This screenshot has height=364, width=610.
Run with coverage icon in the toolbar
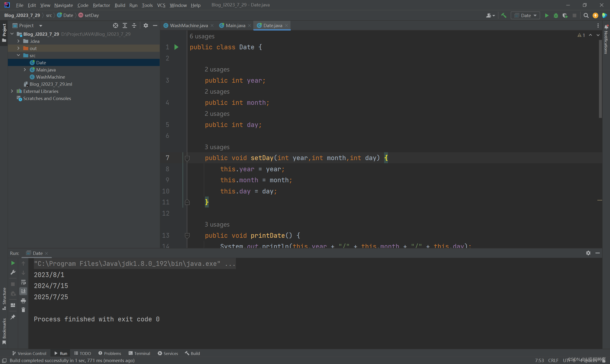click(565, 15)
